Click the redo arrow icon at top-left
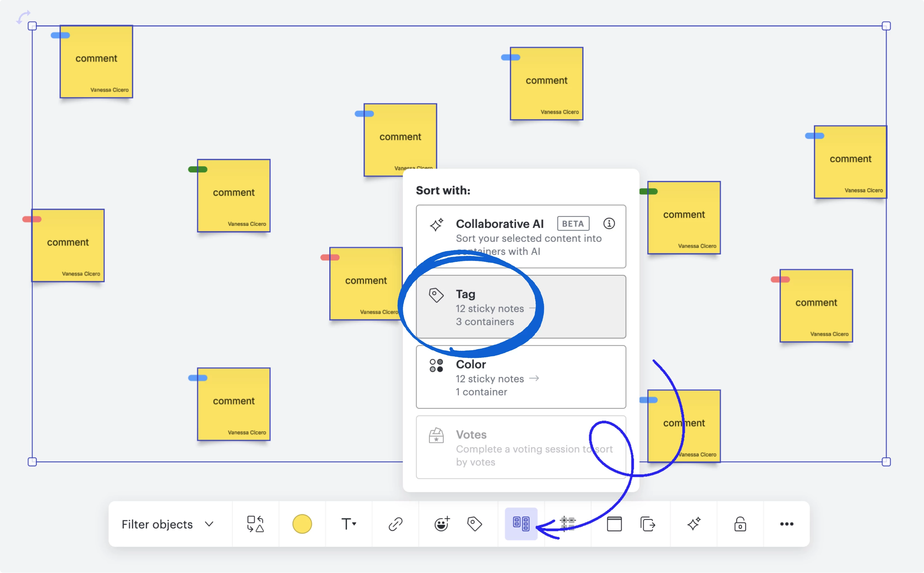Viewport: 924px width, 573px height. click(23, 18)
